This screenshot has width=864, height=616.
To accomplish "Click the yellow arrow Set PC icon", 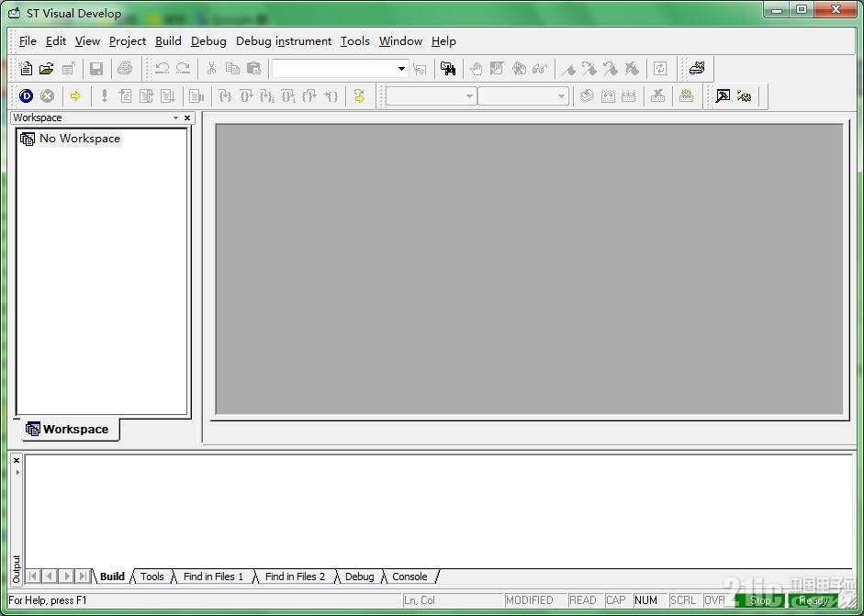I will (x=359, y=95).
